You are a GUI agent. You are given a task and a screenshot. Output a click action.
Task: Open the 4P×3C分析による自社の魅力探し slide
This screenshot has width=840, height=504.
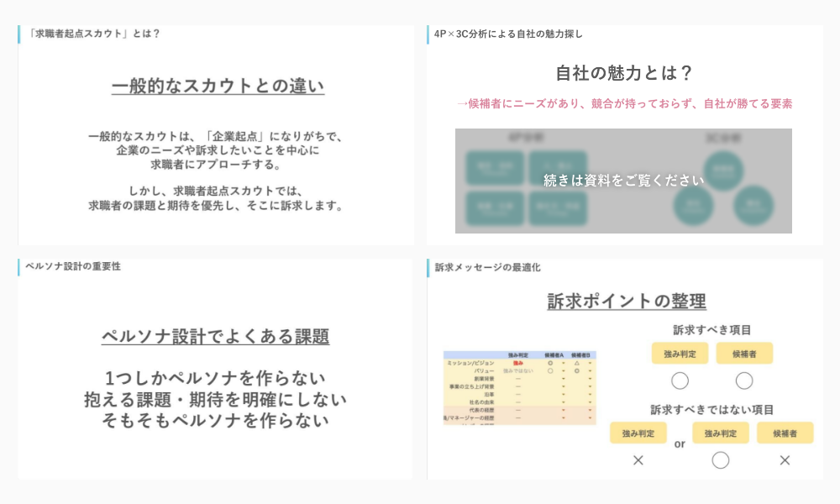[625, 135]
